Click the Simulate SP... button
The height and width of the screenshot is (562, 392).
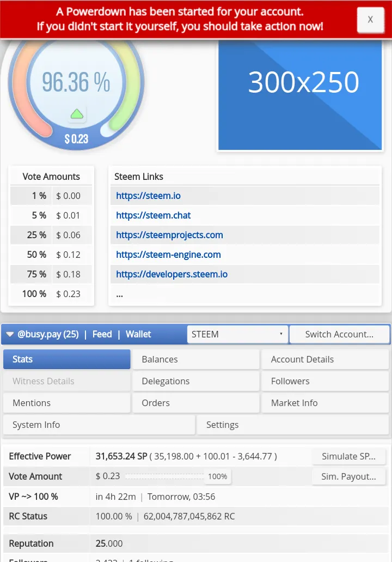click(348, 456)
